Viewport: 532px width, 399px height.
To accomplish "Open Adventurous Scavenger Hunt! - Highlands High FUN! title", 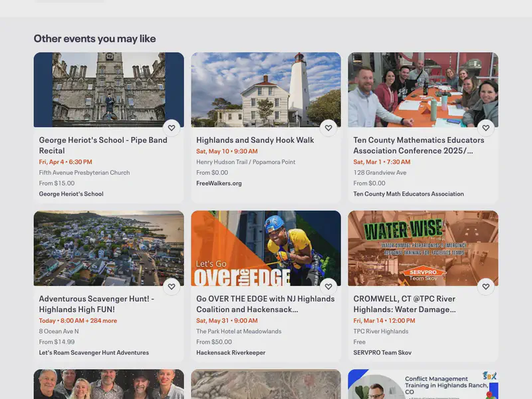I will coord(96,304).
